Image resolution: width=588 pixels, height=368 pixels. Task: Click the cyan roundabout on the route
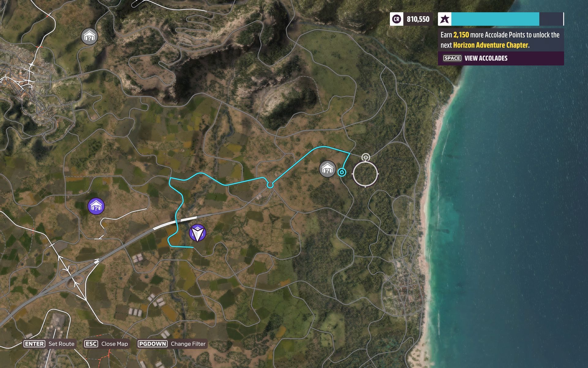[270, 185]
